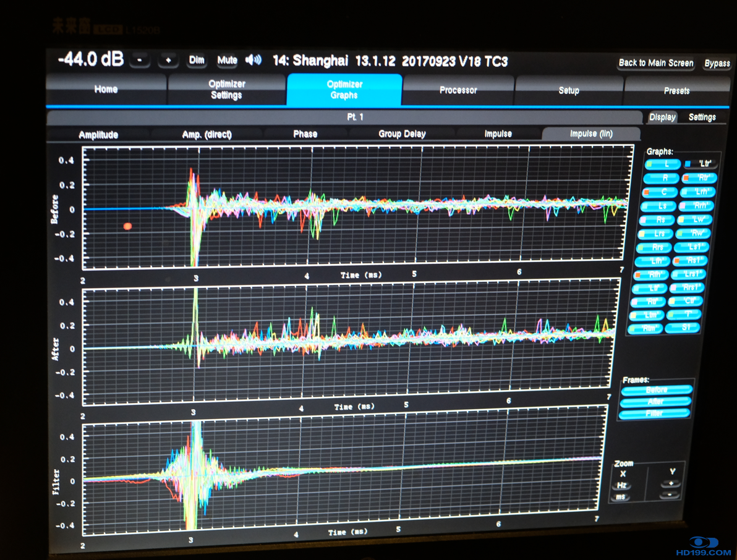
Task: Toggle the 'Ltr' graph channel on
Action: 701,164
